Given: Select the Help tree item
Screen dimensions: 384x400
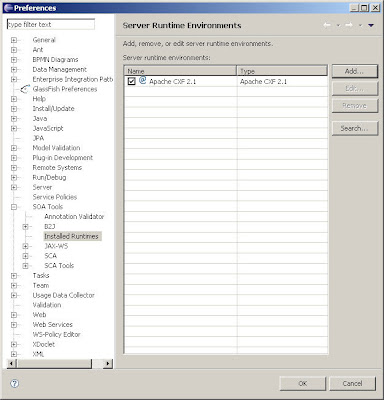Looking at the screenshot, I should [39, 99].
